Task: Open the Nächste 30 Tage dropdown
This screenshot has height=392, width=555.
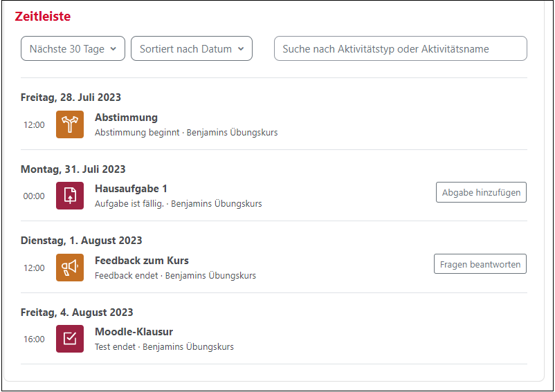Action: 73,49
